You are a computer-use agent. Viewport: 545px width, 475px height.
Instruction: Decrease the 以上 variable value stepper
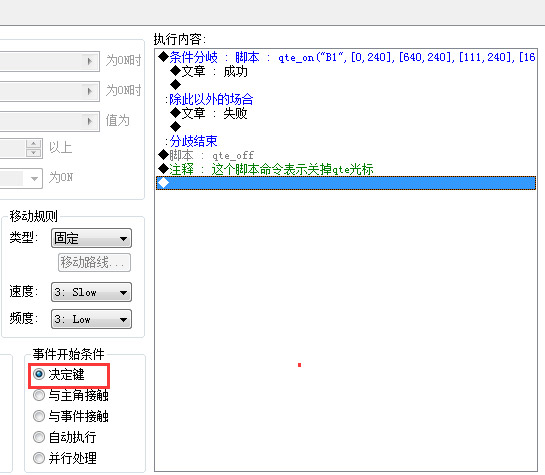(x=34, y=153)
